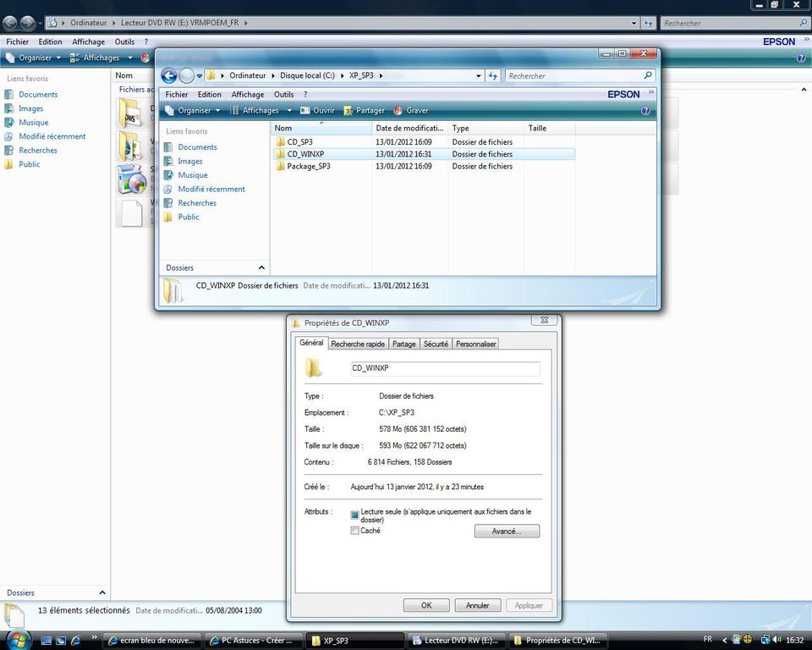
Task: Click the help question mark icon in XP_SP3 window
Action: point(645,111)
